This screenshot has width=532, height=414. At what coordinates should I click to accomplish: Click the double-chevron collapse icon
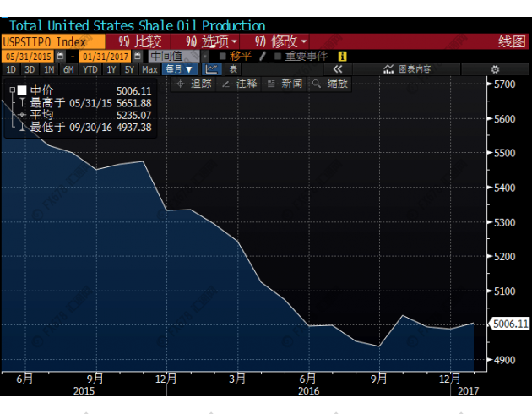pos(337,69)
